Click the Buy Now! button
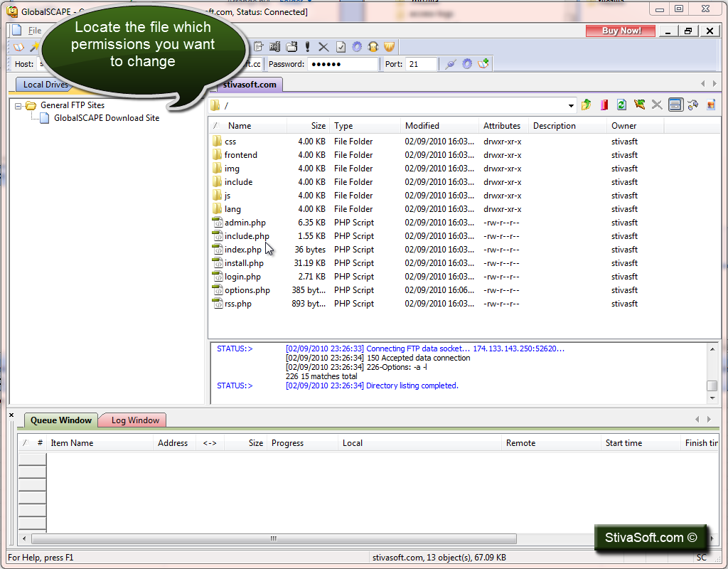The width and height of the screenshot is (728, 569). (621, 31)
